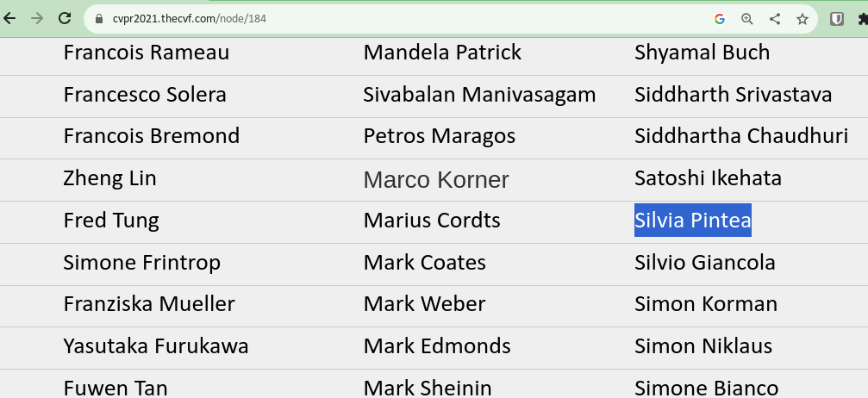Click the name Simon Niklaus
This screenshot has height=398, width=868.
703,346
